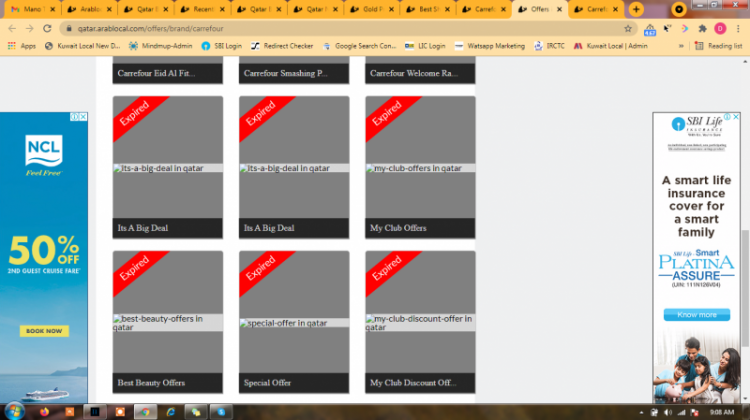Switch to the 'Gold P' tab
The image size is (750, 420).
pyautogui.click(x=372, y=9)
